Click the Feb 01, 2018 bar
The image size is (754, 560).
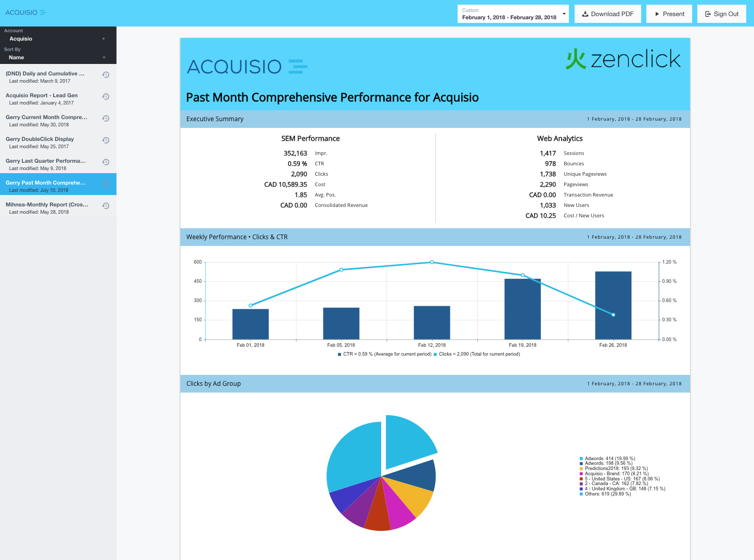click(251, 324)
